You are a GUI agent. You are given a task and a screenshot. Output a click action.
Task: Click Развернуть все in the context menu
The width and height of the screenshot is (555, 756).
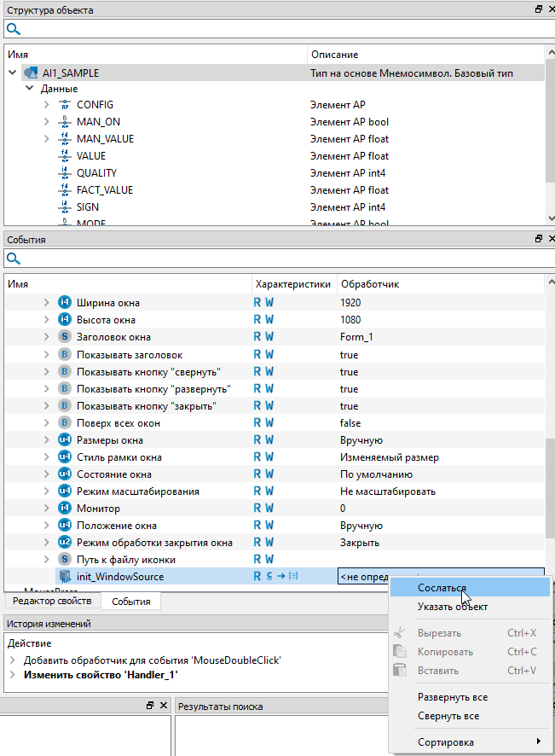coord(452,697)
